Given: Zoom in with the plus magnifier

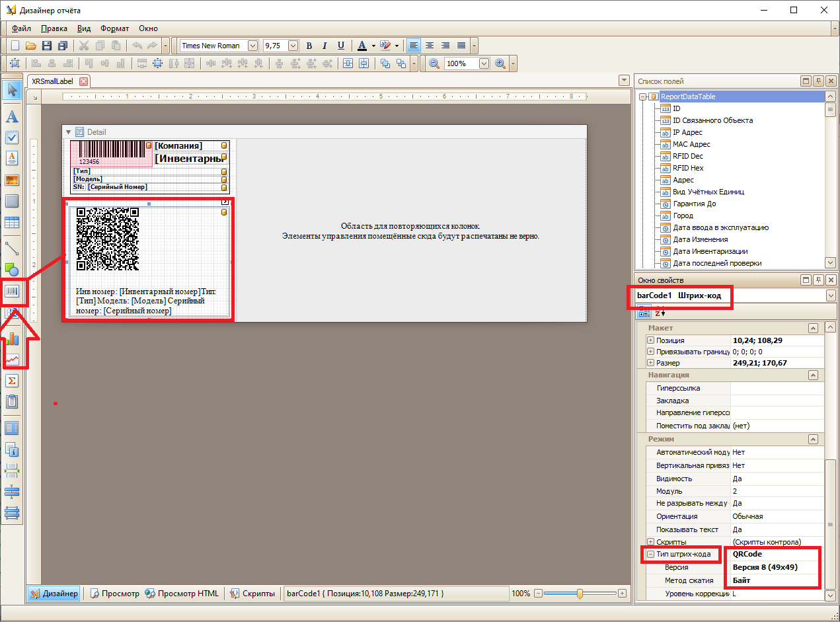Looking at the screenshot, I should pos(500,63).
